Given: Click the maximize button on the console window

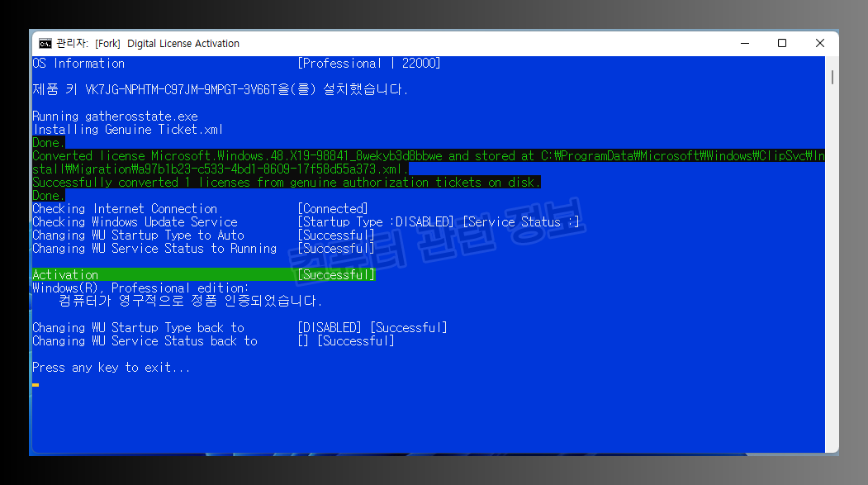Looking at the screenshot, I should [x=781, y=43].
